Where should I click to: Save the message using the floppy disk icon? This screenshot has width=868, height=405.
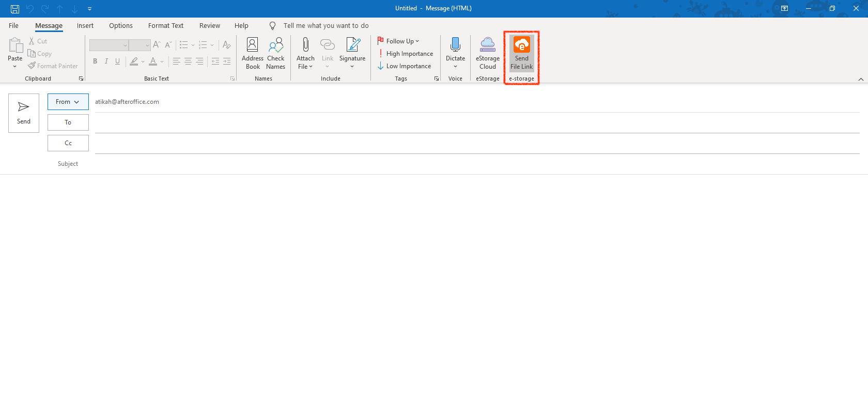tap(15, 9)
